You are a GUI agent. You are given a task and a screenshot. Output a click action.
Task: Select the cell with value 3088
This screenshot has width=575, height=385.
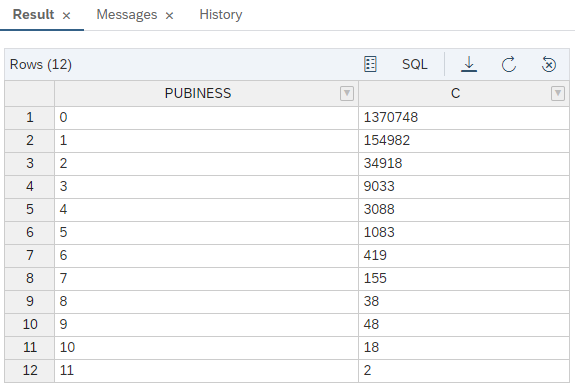point(464,210)
